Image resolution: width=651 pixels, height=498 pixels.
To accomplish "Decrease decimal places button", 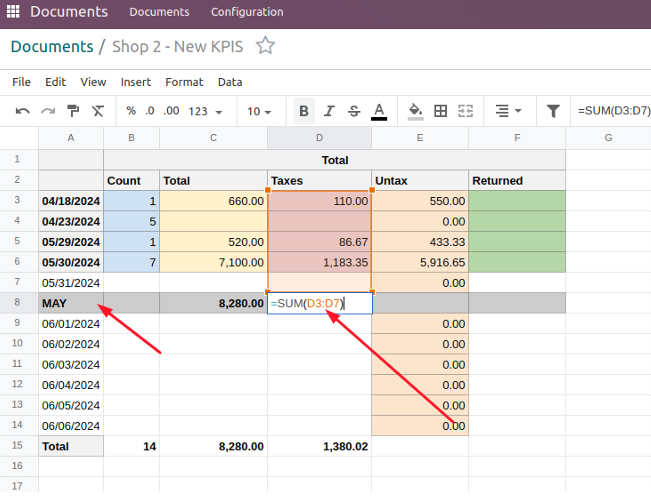I will click(x=150, y=111).
